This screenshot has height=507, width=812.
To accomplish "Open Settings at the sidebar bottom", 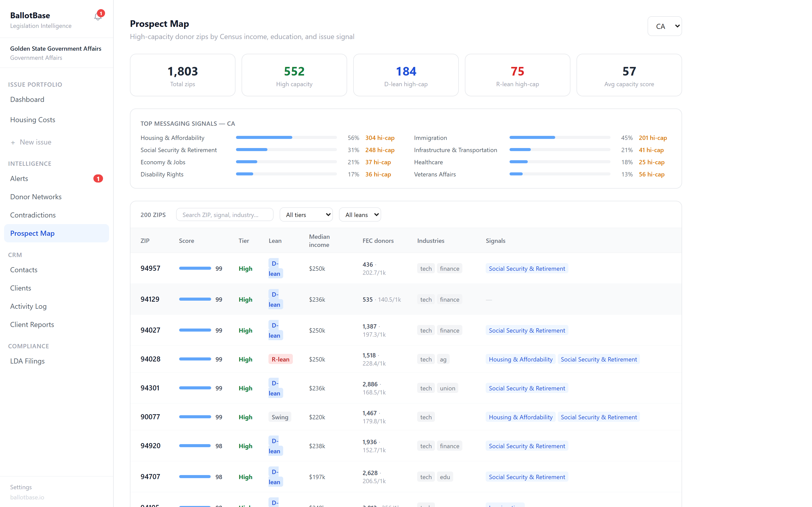I will point(21,487).
